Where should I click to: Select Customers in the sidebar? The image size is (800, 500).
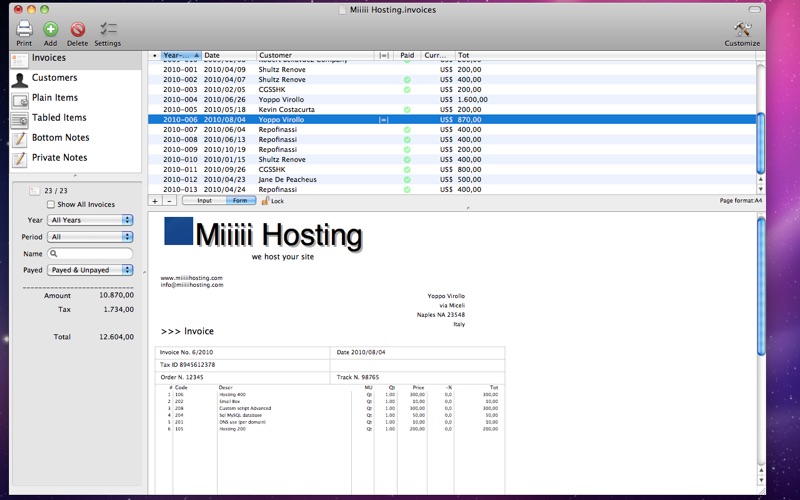(54, 78)
